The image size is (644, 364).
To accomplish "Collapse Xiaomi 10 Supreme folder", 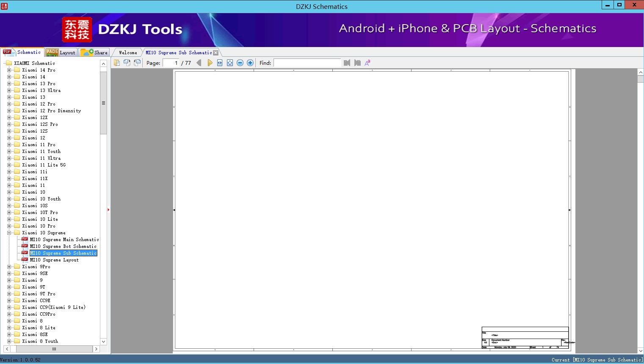I will coord(9,233).
